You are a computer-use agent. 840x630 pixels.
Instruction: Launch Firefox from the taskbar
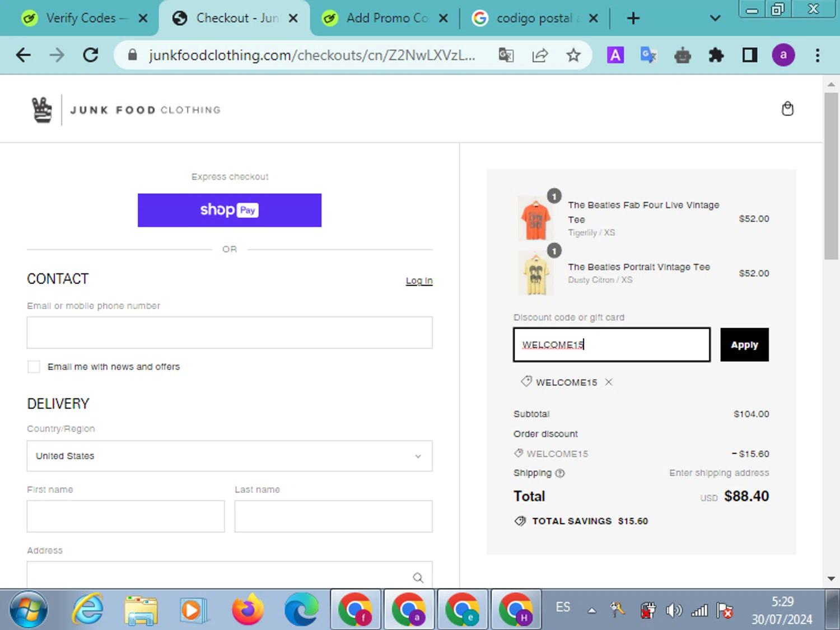click(x=248, y=609)
